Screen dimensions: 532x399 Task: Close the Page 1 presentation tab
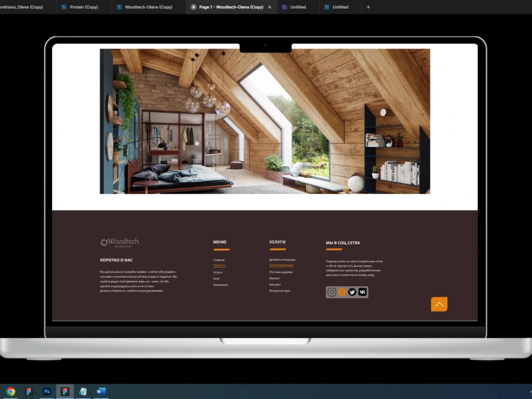click(269, 7)
